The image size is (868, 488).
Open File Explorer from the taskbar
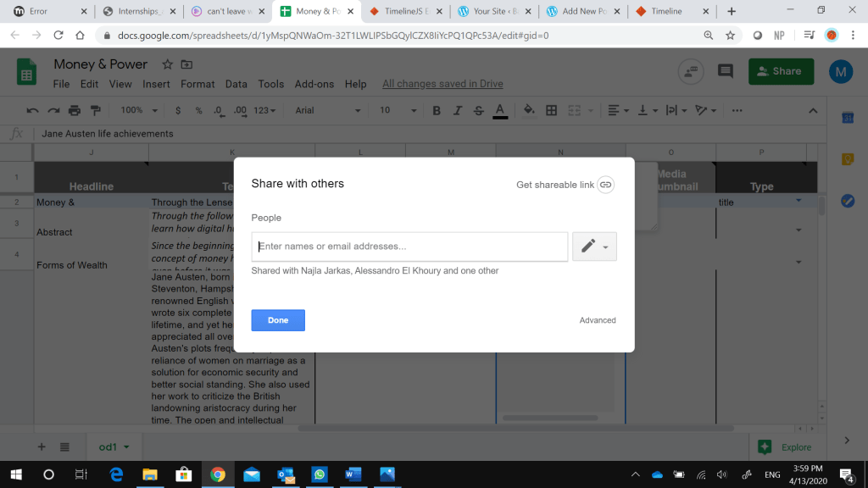point(149,474)
